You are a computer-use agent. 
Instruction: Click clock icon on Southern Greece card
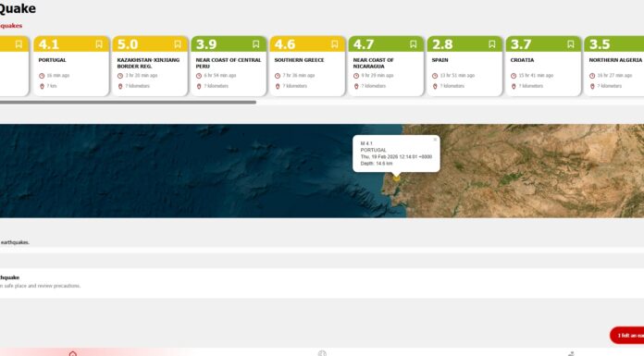pos(278,76)
